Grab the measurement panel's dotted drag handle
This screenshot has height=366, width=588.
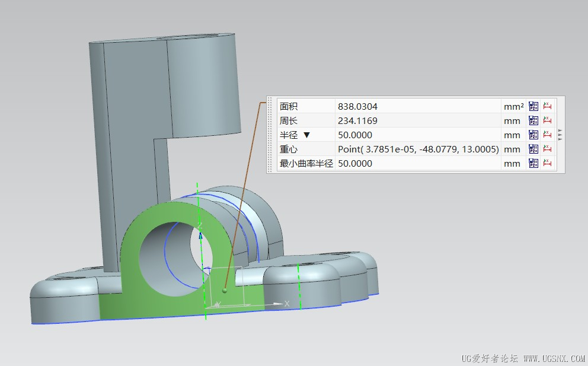(270, 135)
